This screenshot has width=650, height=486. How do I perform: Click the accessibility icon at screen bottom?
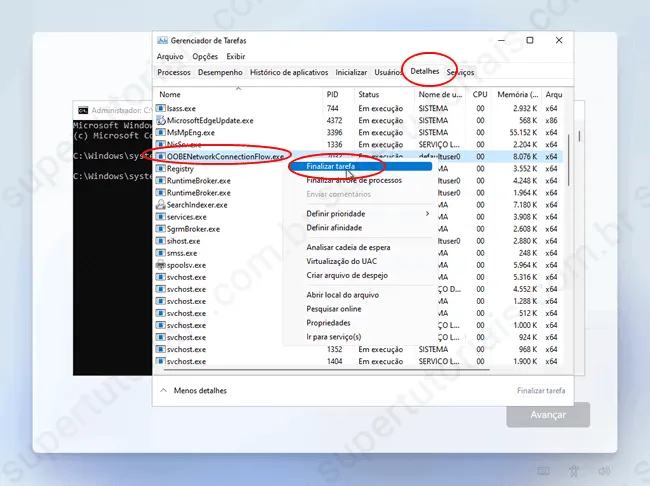click(574, 471)
